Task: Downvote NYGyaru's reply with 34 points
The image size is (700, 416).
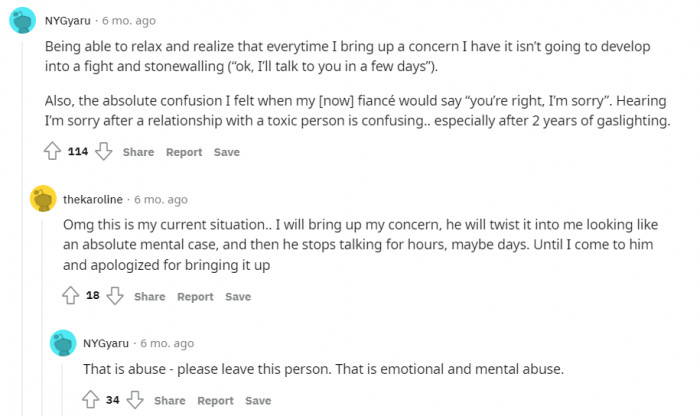Action: click(135, 400)
